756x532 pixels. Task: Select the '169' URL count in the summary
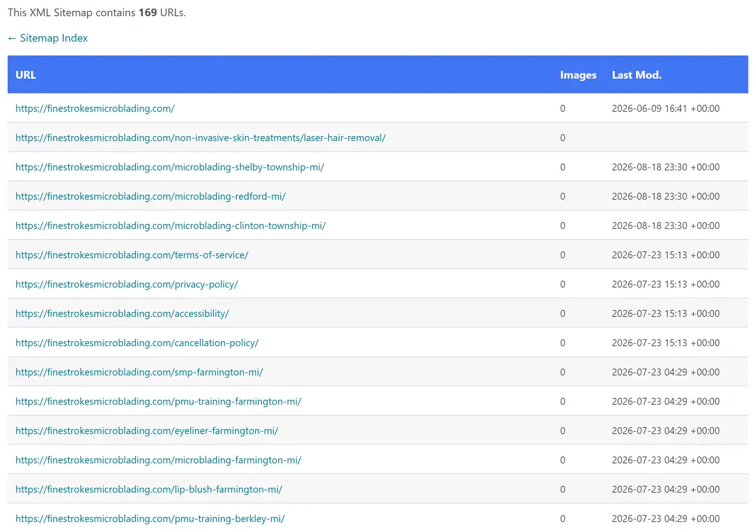(x=147, y=12)
